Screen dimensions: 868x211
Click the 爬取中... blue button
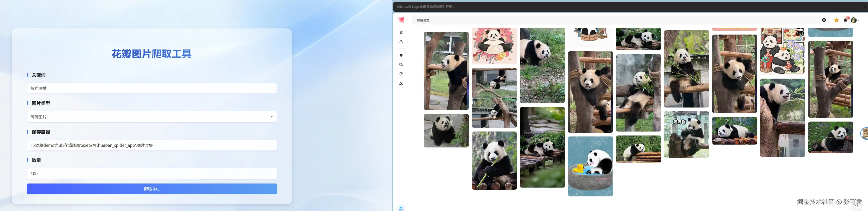152,189
